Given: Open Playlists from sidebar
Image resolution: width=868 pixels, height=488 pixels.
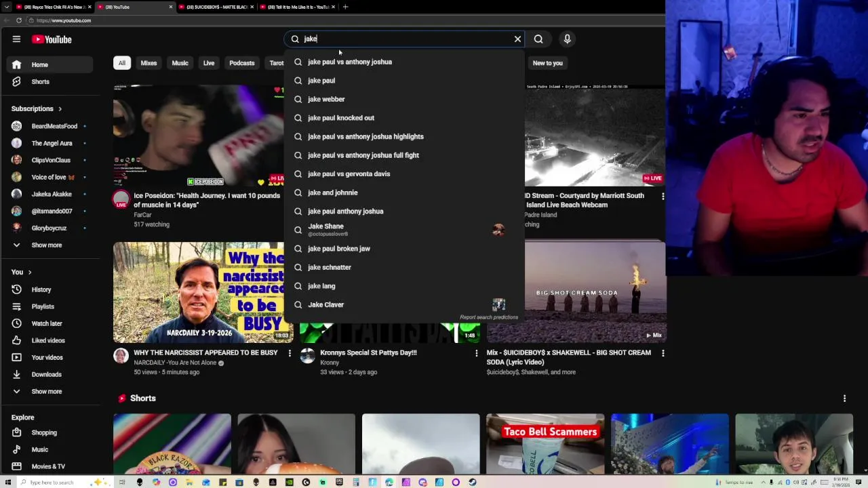Looking at the screenshot, I should [50, 306].
